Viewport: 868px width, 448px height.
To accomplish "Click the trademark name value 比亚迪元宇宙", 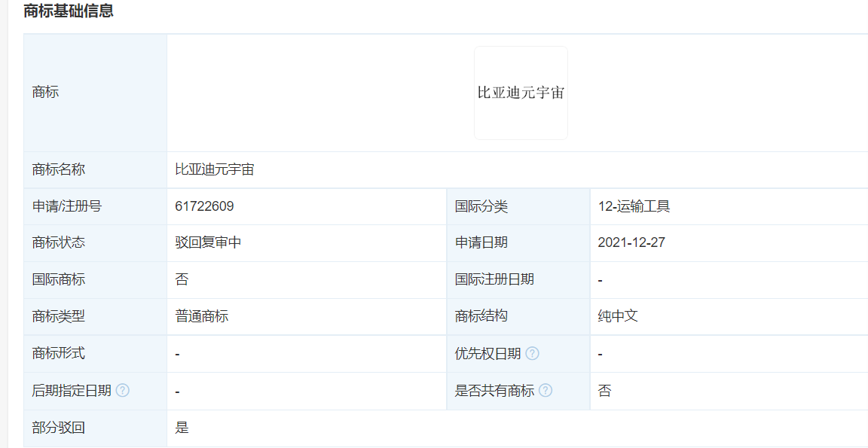I will [x=215, y=169].
